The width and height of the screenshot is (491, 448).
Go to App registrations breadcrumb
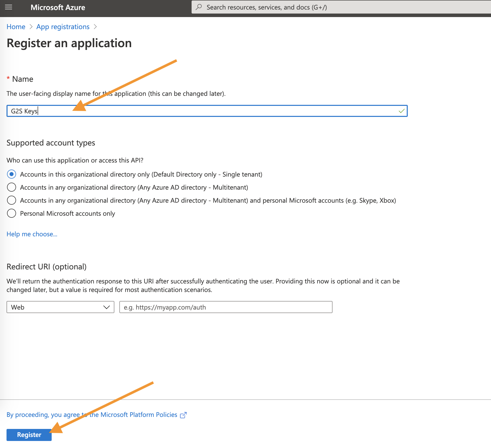63,27
